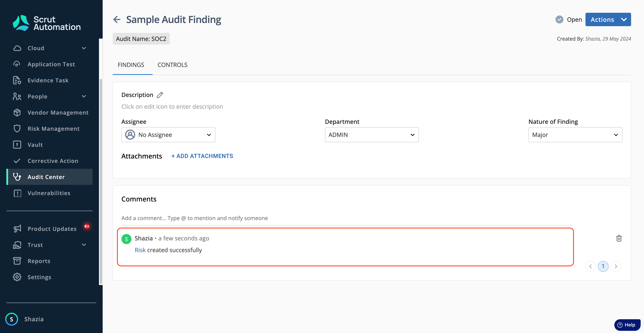
Task: Click the Scrut Automation logo
Action: pos(47,23)
